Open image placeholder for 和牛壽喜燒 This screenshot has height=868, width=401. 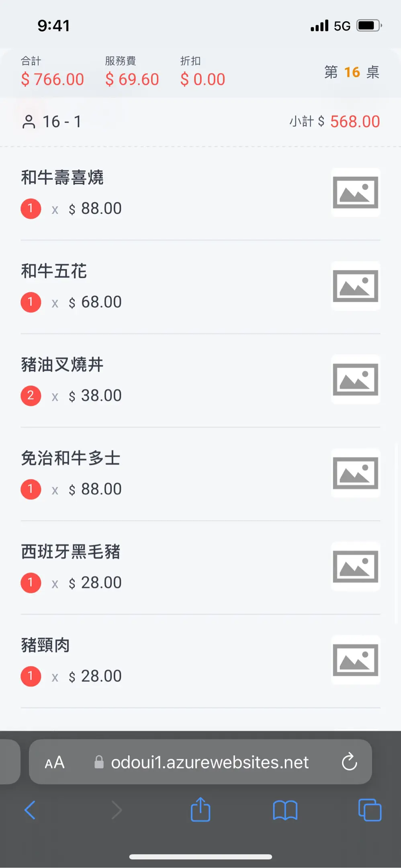pyautogui.click(x=356, y=192)
